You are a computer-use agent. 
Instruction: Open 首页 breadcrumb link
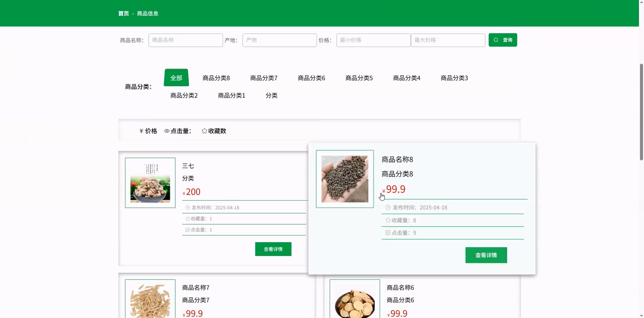tap(124, 13)
